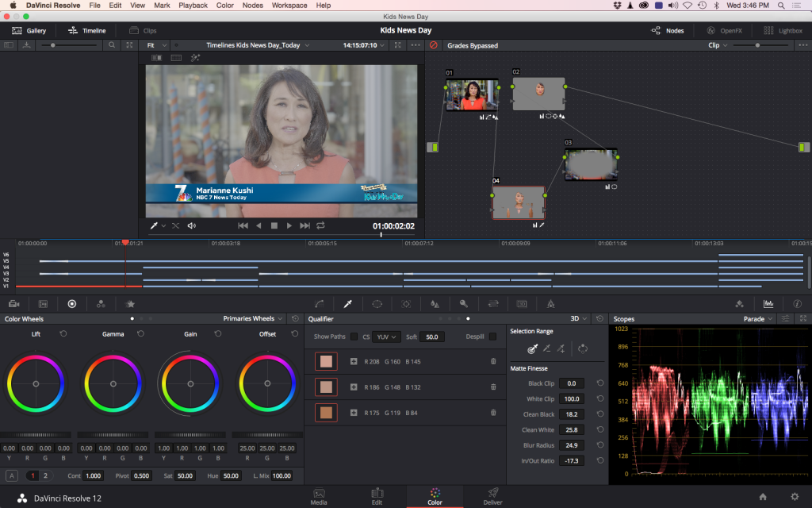Reset the Lift color wheel
This screenshot has width=812, height=508.
click(63, 334)
